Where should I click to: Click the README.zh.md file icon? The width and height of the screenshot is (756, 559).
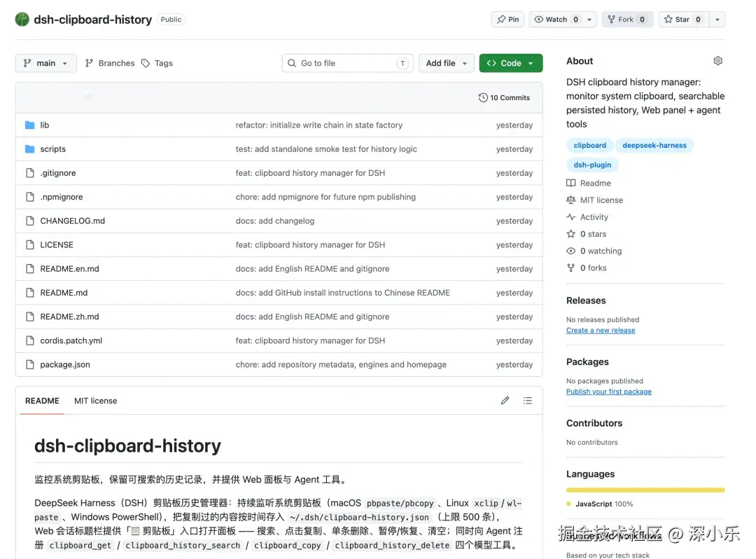(30, 317)
